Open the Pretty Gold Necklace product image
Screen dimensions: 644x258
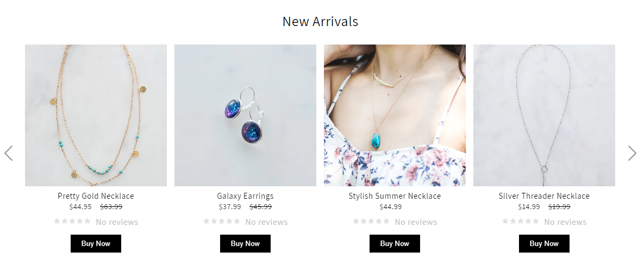(96, 115)
